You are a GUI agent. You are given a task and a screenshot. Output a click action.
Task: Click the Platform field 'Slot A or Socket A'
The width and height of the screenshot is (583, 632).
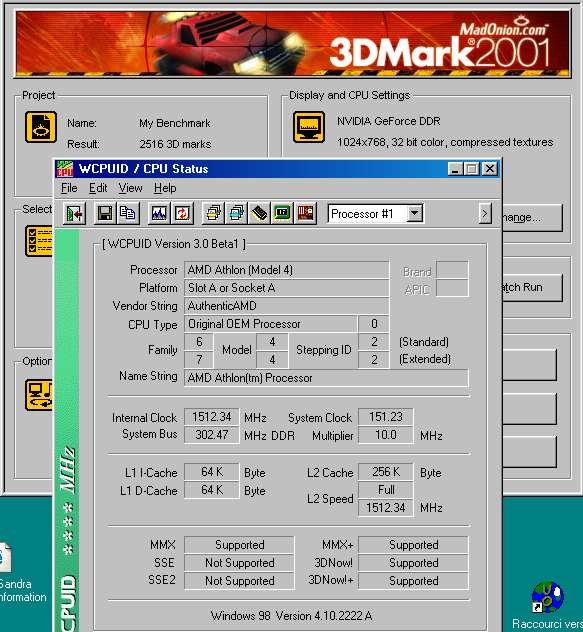coord(286,288)
